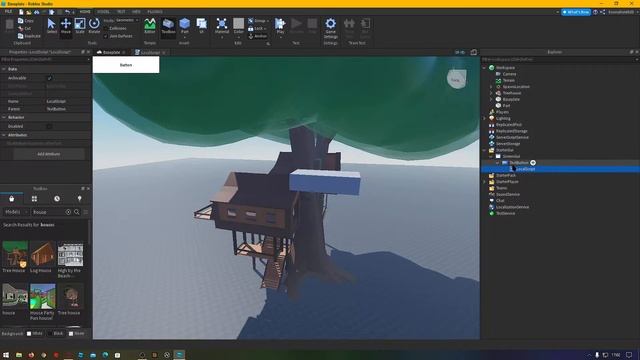Switch to the HOME ribbon tab
Viewport: 640px width, 360px height.
coord(85,11)
